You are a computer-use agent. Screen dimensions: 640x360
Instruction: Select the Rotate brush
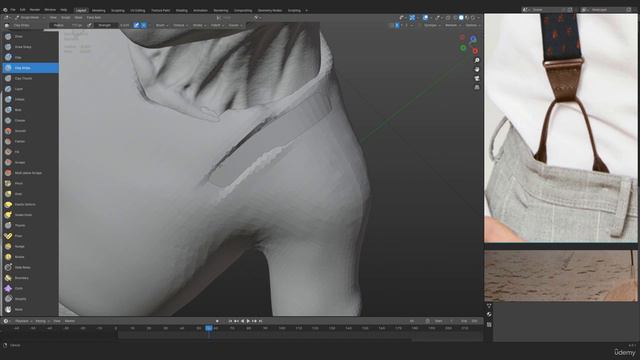tap(30, 257)
